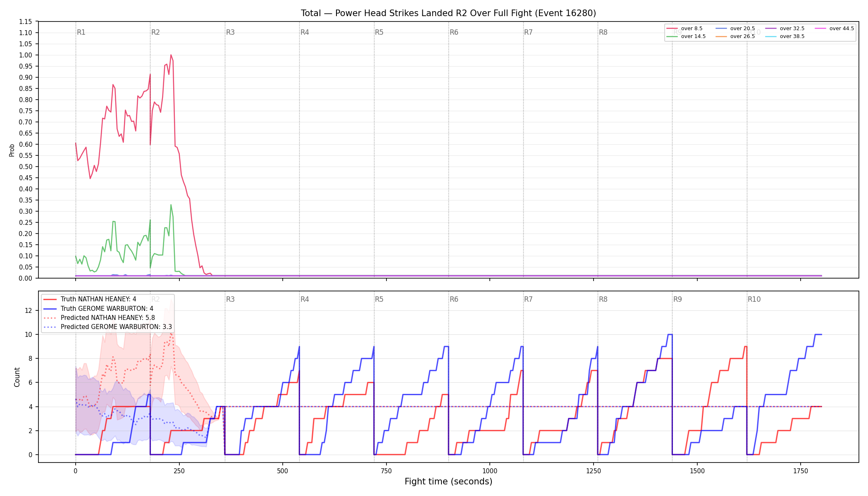Click the 1000 tick on time axis

point(490,471)
